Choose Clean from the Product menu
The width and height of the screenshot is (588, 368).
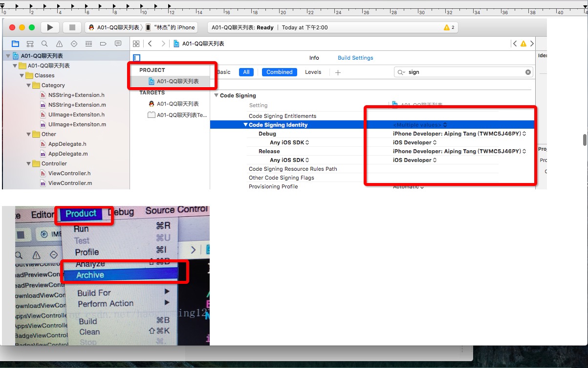coord(89,332)
